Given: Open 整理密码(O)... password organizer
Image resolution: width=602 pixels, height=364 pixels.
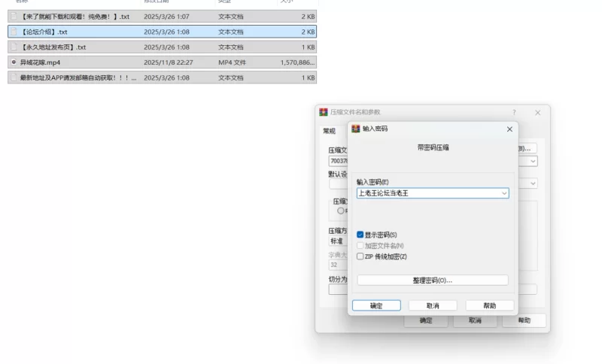Looking at the screenshot, I should pos(432,280).
